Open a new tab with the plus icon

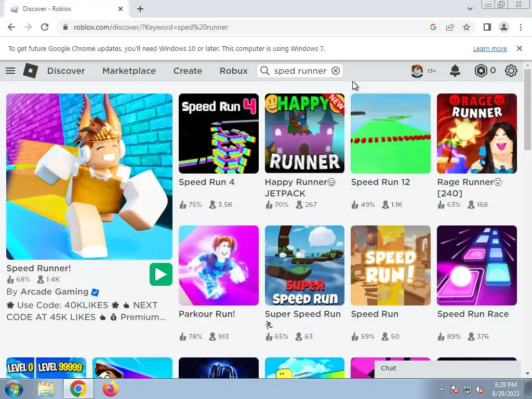140,9
